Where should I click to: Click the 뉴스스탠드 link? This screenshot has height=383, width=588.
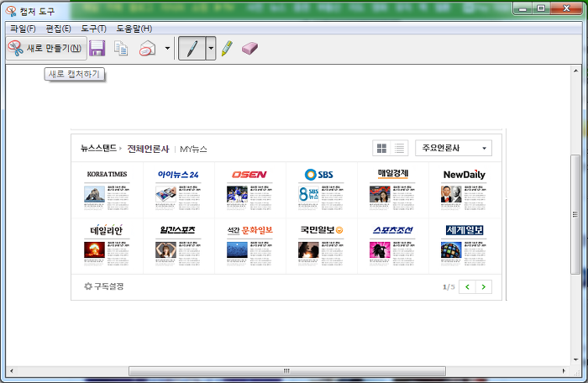point(98,148)
